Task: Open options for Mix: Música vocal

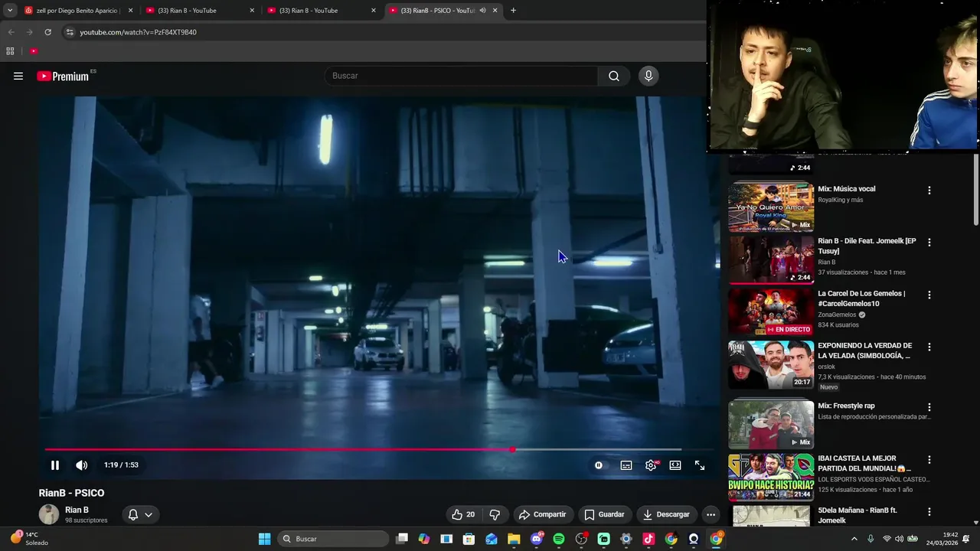Action: (x=929, y=191)
